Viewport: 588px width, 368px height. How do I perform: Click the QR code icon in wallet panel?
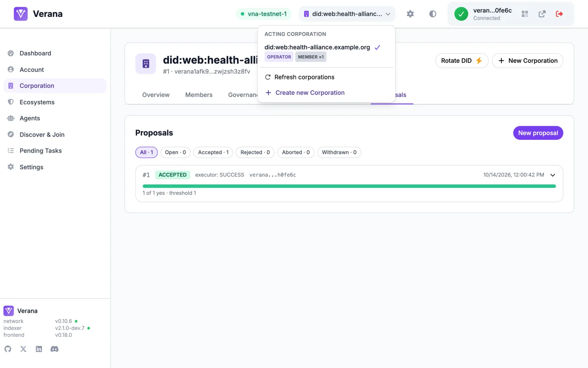525,14
